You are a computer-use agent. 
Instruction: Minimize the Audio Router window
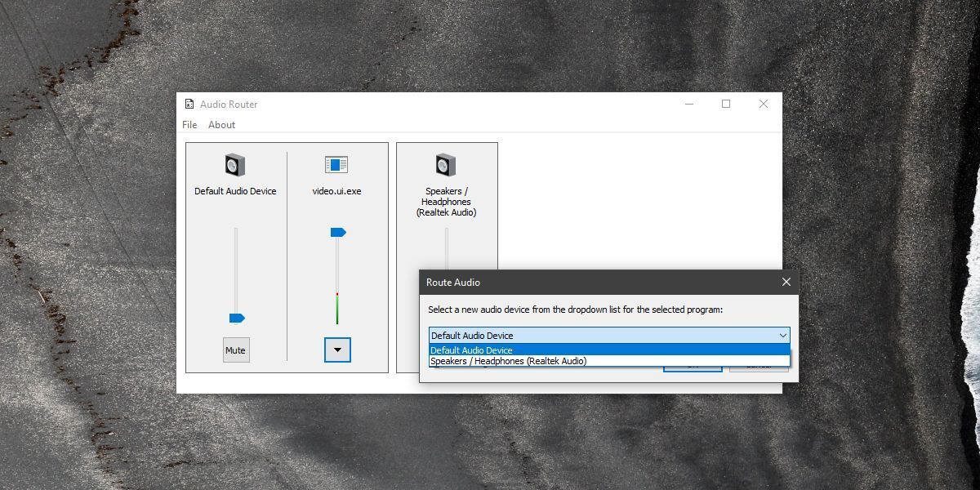pos(689,105)
